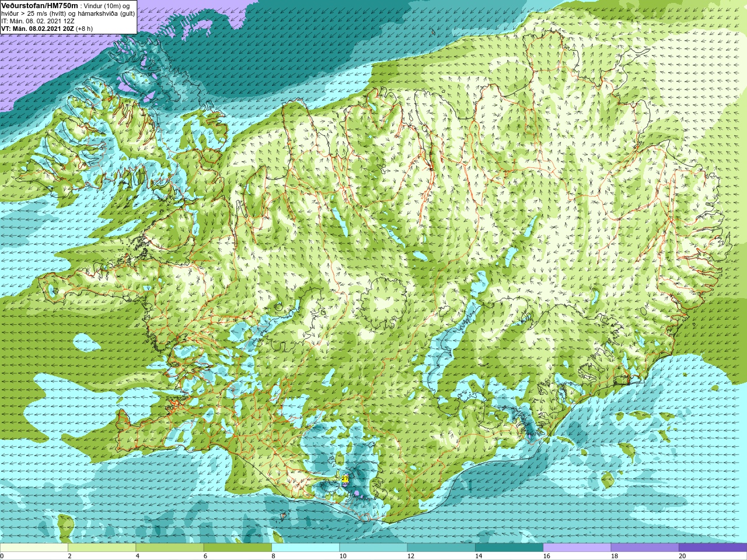Select the 0–2 m/s pale yellow legend swatch
Viewport: 747px width, 560px height.
click(x=34, y=548)
